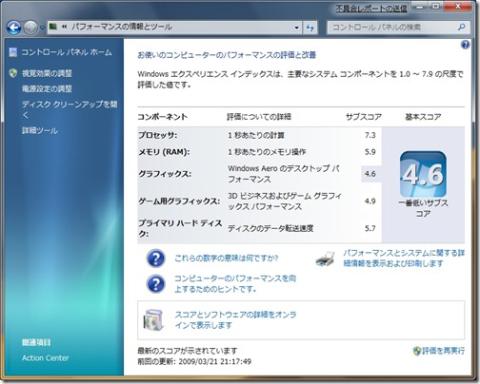Open 詳細ツール link
Image resolution: width=480 pixels, height=384 pixels.
[x=40, y=130]
